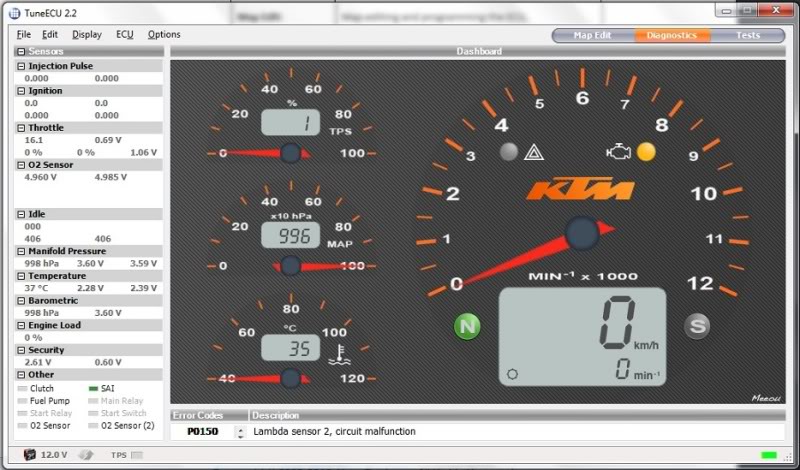Image resolution: width=800 pixels, height=470 pixels.
Task: Collapse the Injection Pulse section
Action: tap(21, 66)
